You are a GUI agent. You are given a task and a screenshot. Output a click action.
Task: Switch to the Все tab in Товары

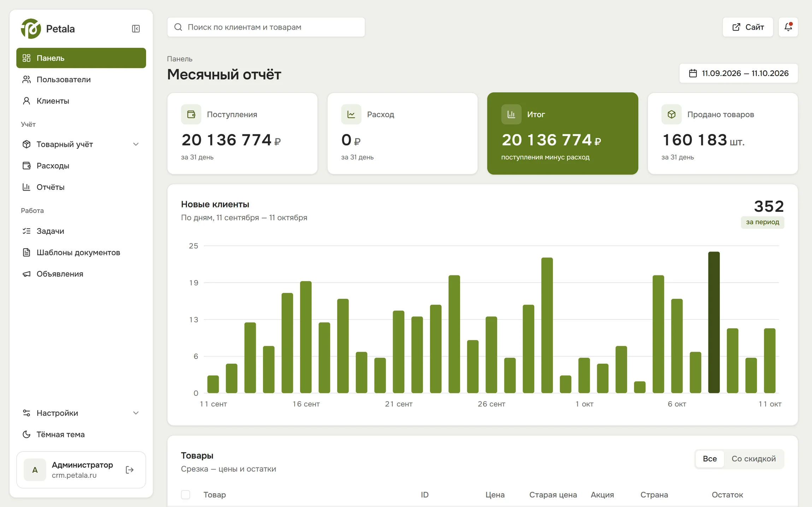(x=710, y=459)
